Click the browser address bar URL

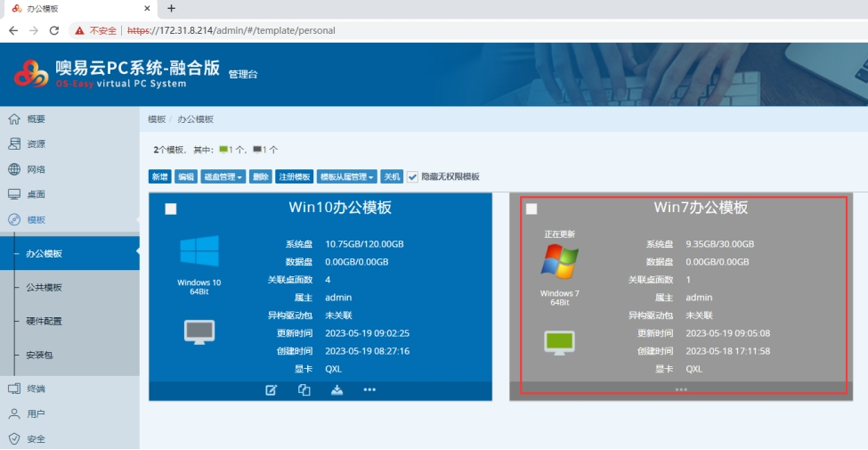point(231,30)
